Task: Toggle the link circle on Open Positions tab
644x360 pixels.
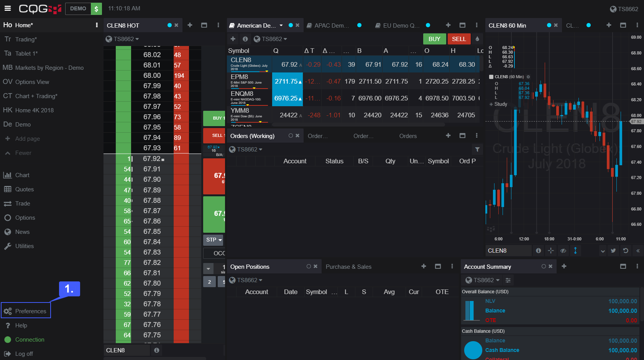Action: pos(309,266)
